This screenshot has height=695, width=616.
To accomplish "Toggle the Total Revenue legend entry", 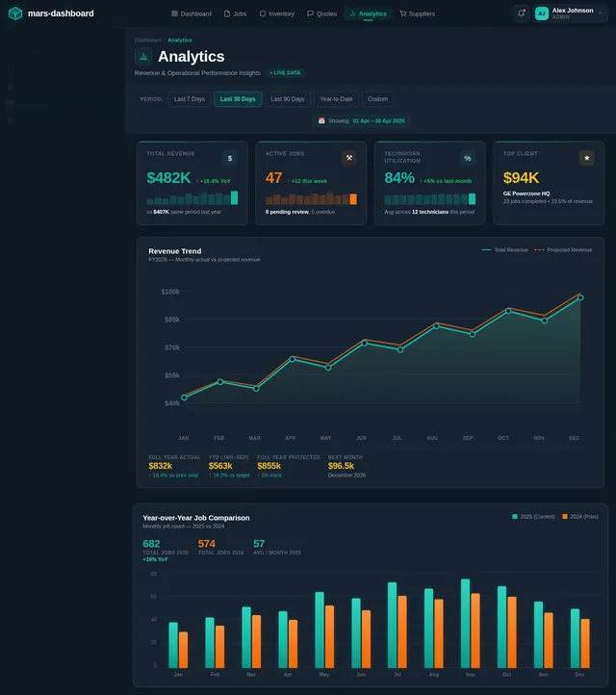I will click(504, 250).
